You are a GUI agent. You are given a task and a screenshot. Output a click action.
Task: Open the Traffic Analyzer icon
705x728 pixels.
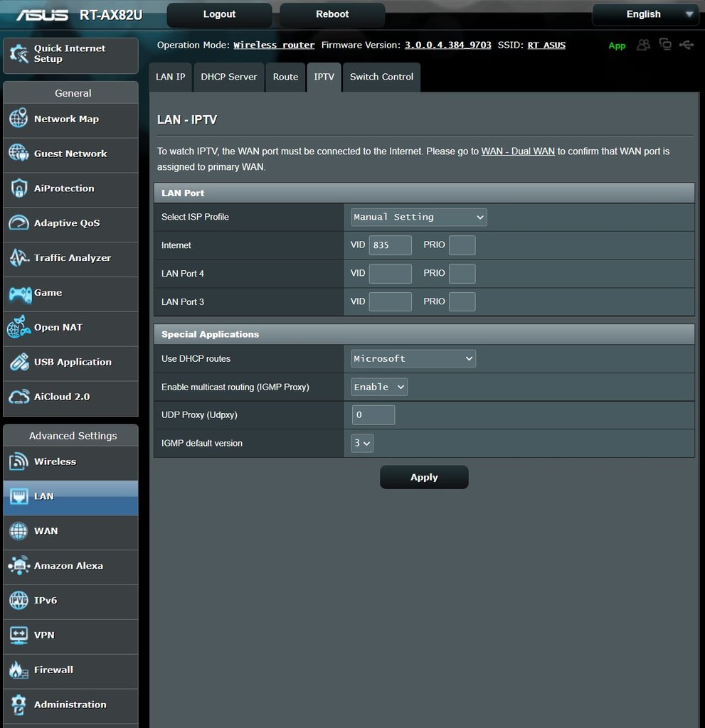pos(18,258)
